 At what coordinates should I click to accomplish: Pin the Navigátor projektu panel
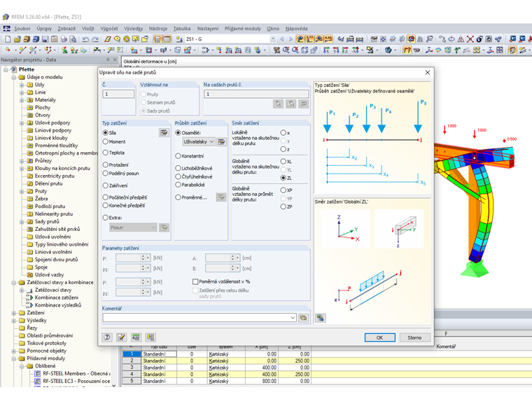[x=108, y=59]
